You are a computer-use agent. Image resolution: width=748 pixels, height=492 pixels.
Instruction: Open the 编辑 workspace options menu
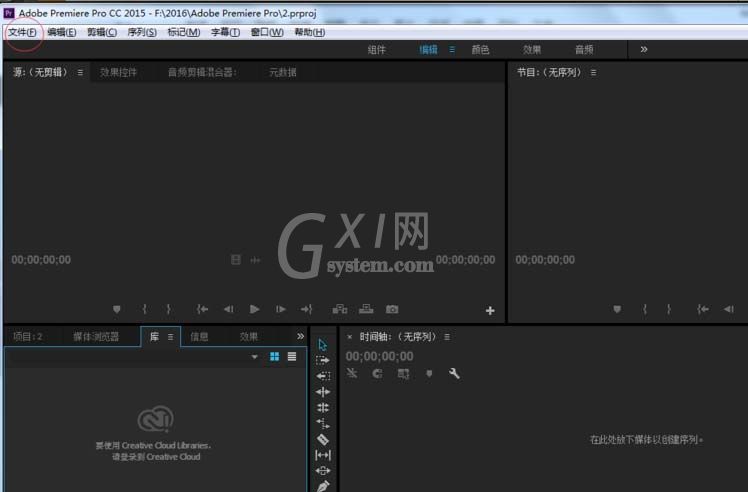(x=452, y=50)
